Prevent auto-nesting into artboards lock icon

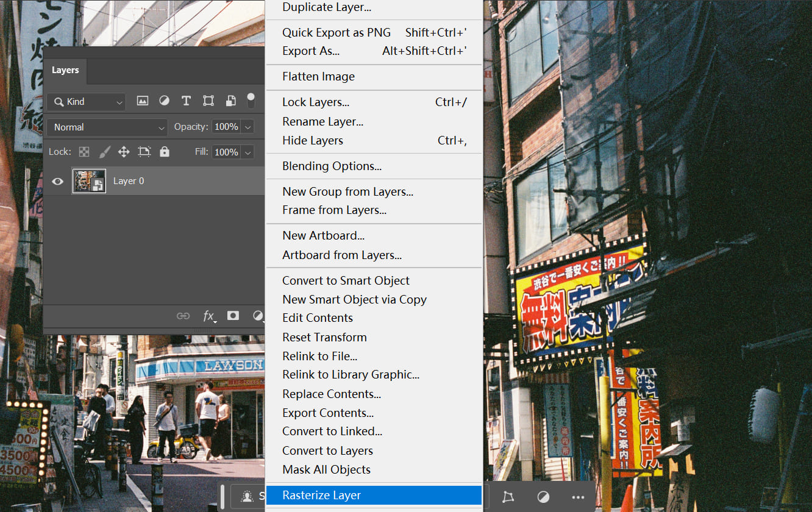pos(144,152)
